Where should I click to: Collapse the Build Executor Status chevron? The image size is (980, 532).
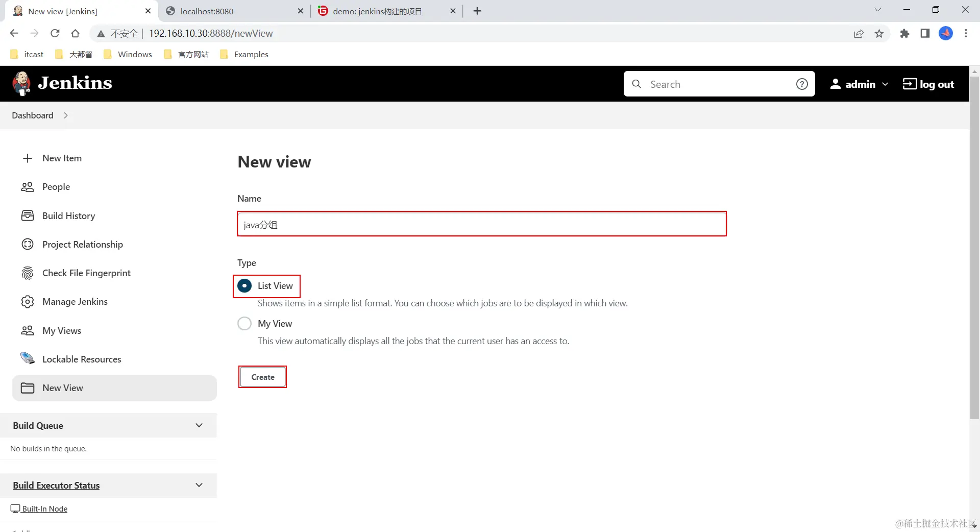[x=199, y=485]
